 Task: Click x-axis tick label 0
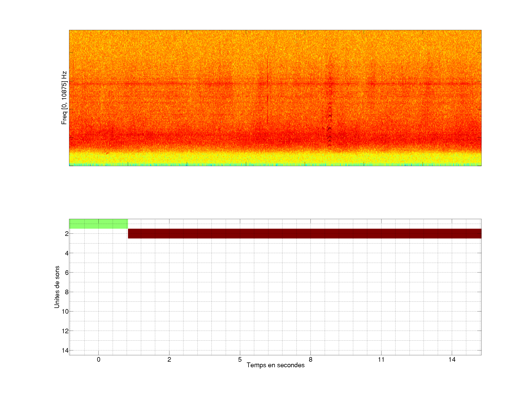99,359
